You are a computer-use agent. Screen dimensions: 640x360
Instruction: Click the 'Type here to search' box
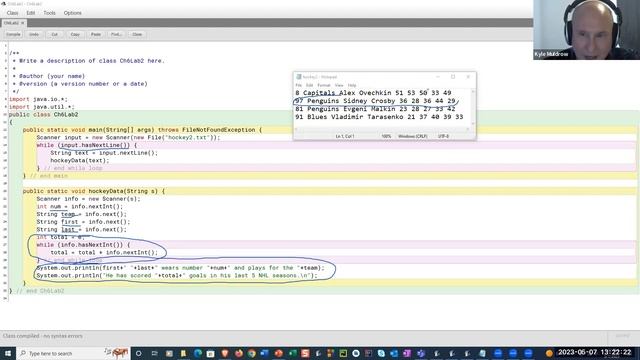click(x=73, y=353)
